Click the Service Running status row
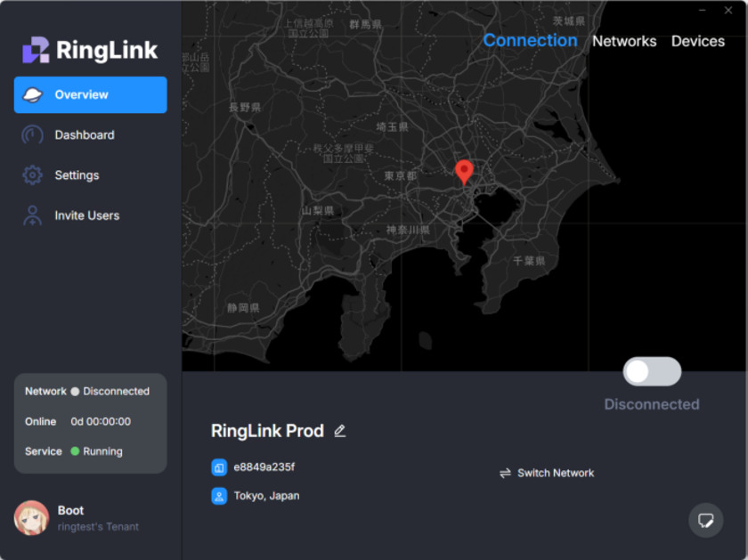748x560 pixels. point(74,451)
